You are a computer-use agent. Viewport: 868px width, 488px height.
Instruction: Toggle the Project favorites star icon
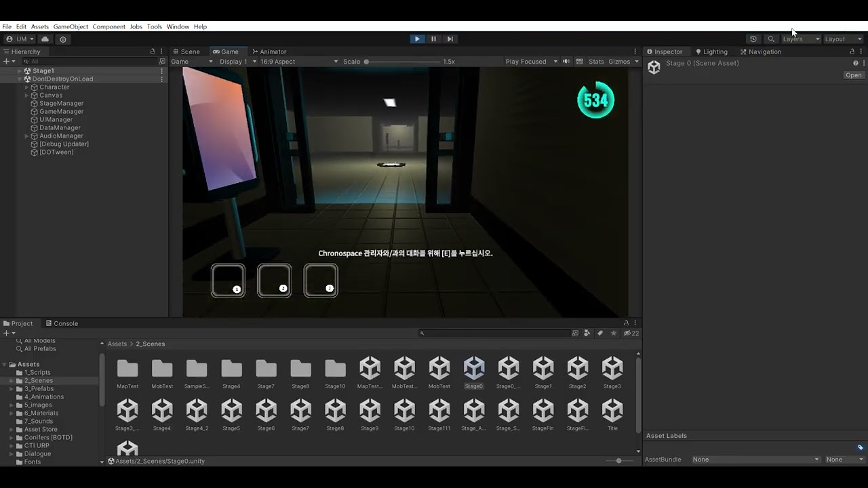[x=614, y=333]
